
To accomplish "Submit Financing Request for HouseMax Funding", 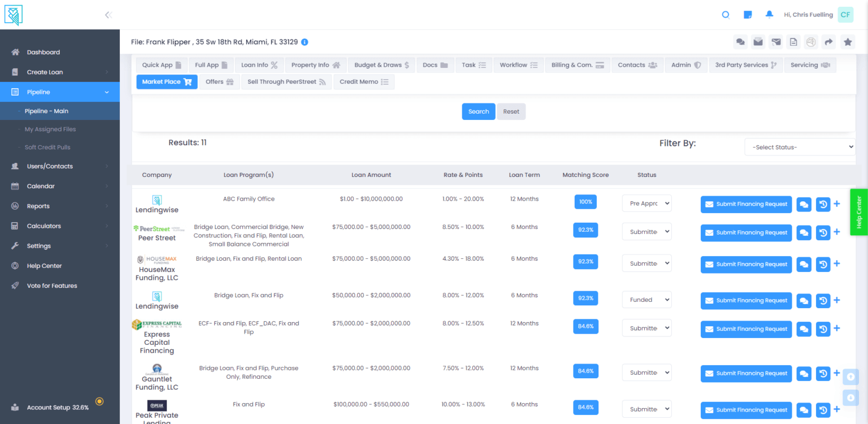I will (746, 264).
